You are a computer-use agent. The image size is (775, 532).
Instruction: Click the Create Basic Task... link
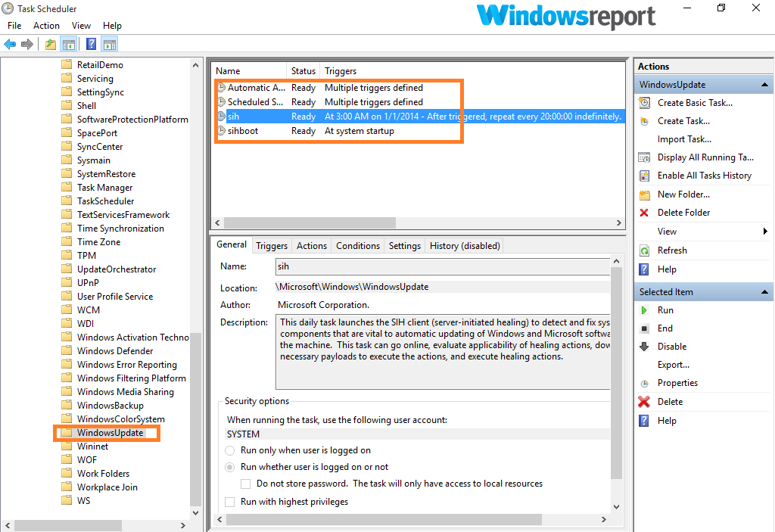point(695,103)
